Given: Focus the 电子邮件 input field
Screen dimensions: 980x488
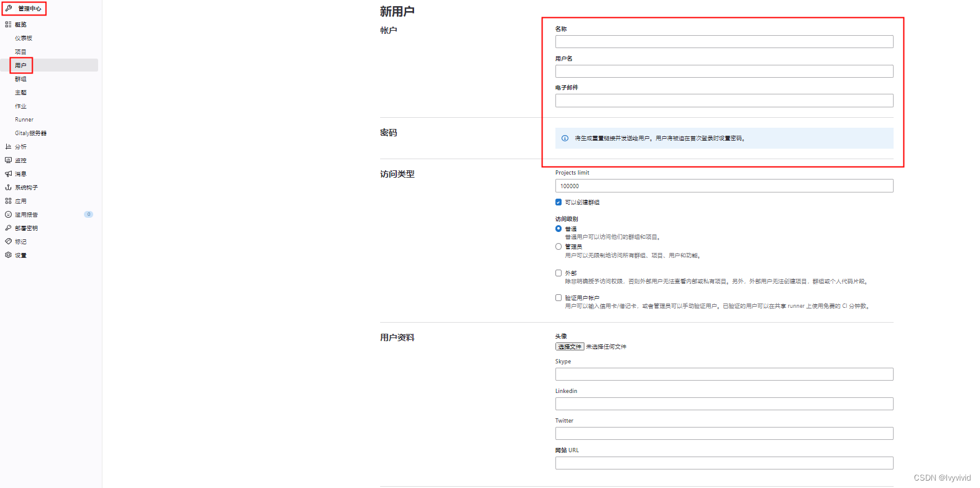Looking at the screenshot, I should (724, 101).
